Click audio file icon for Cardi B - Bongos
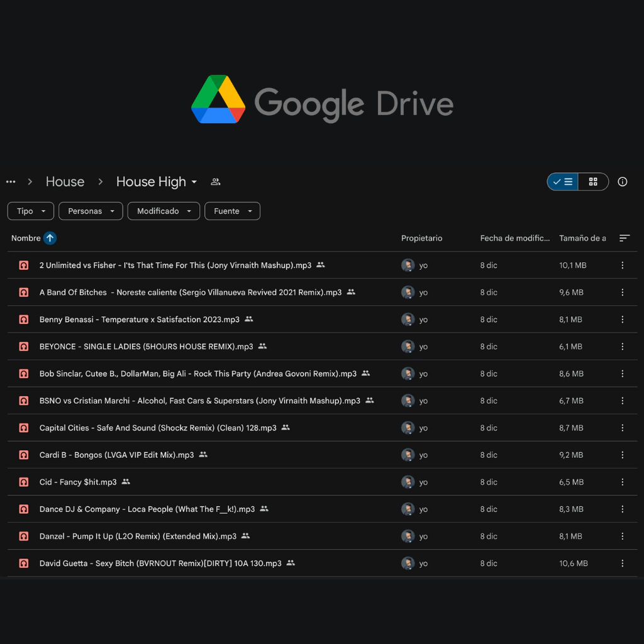Screen dimensions: 644x644 24,455
